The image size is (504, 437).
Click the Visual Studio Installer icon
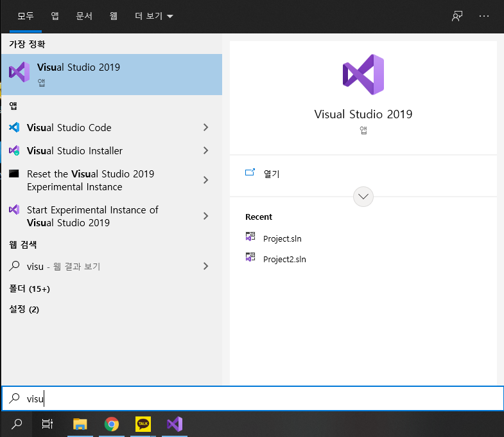[14, 150]
